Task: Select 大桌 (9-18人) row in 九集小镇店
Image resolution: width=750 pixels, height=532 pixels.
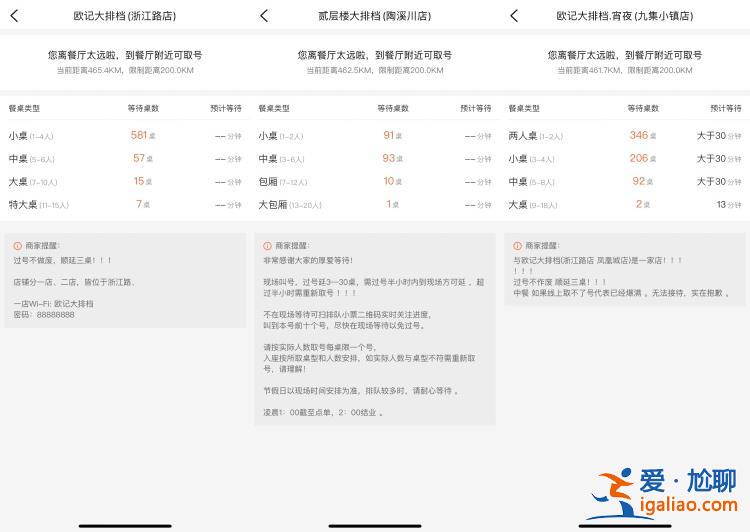Action: [x=625, y=205]
